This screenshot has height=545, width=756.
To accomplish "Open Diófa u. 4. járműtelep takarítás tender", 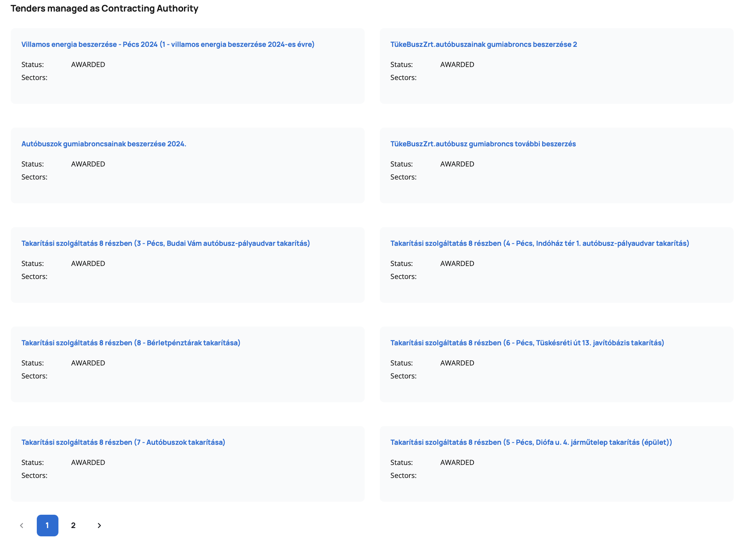I will click(531, 442).
